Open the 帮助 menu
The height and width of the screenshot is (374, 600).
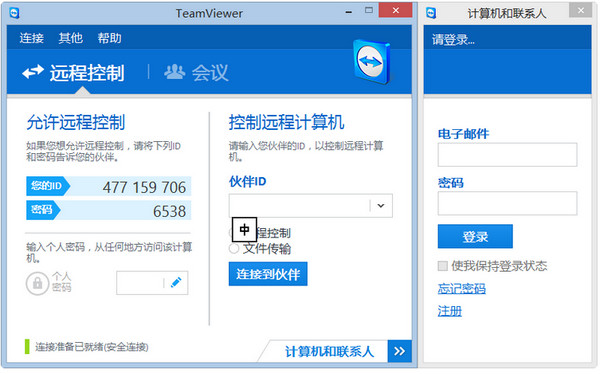click(109, 38)
